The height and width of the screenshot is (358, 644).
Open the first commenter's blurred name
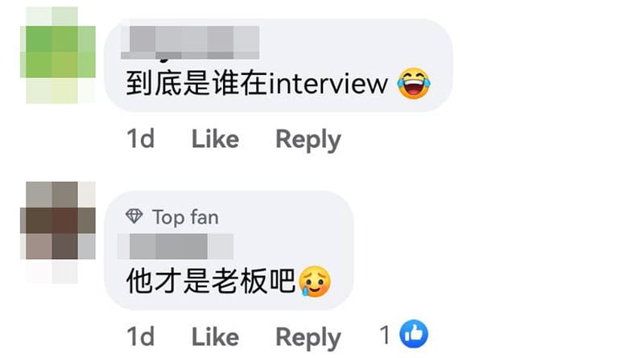[190, 43]
